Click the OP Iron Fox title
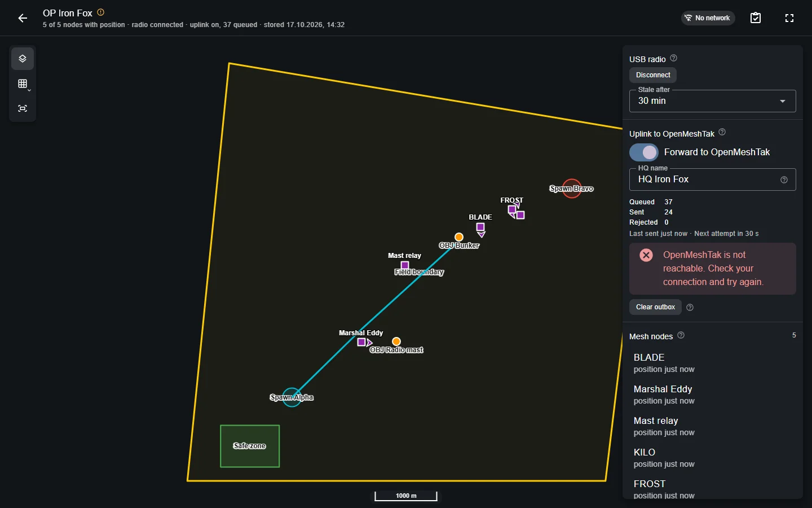Screen dimensions: 812x508 pos(68,13)
